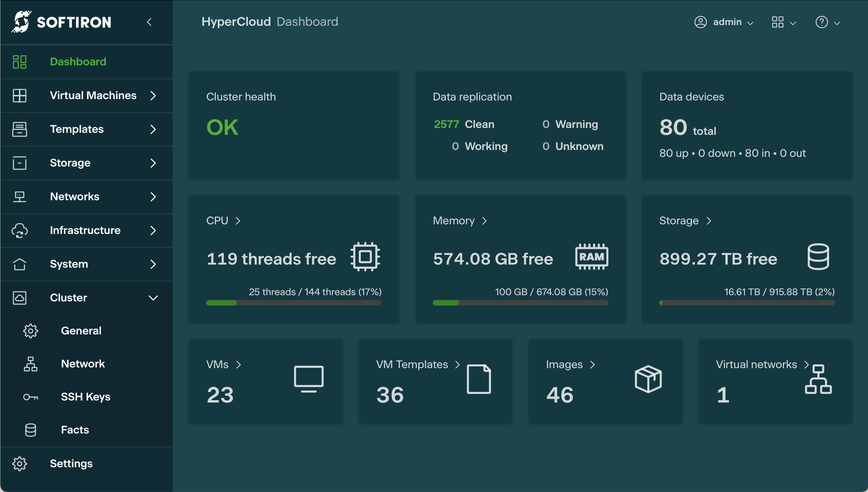Click the CPU usage progress bar
The width and height of the screenshot is (868, 492).
pyautogui.click(x=294, y=303)
